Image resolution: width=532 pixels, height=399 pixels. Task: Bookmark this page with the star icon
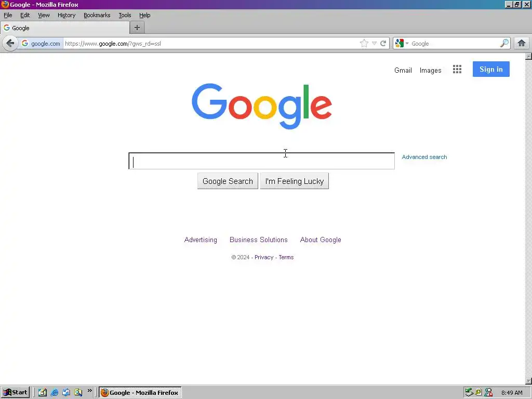point(364,44)
